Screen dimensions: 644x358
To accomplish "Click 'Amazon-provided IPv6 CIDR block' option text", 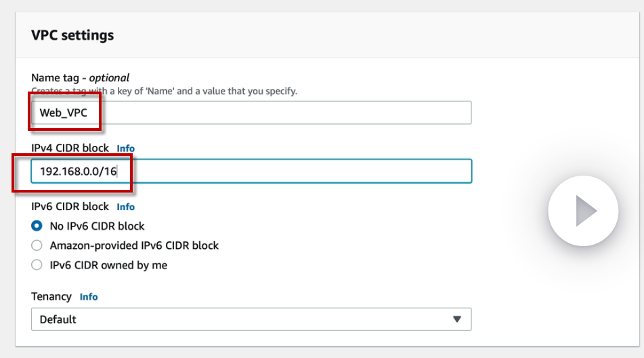I will [x=134, y=245].
